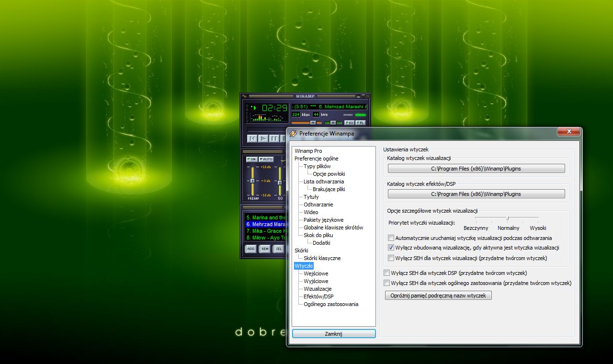Enable Automatycznie uruchamiaj wtyczkę wizualizacji checkbox
Image resolution: width=613 pixels, height=364 pixels.
coord(391,238)
